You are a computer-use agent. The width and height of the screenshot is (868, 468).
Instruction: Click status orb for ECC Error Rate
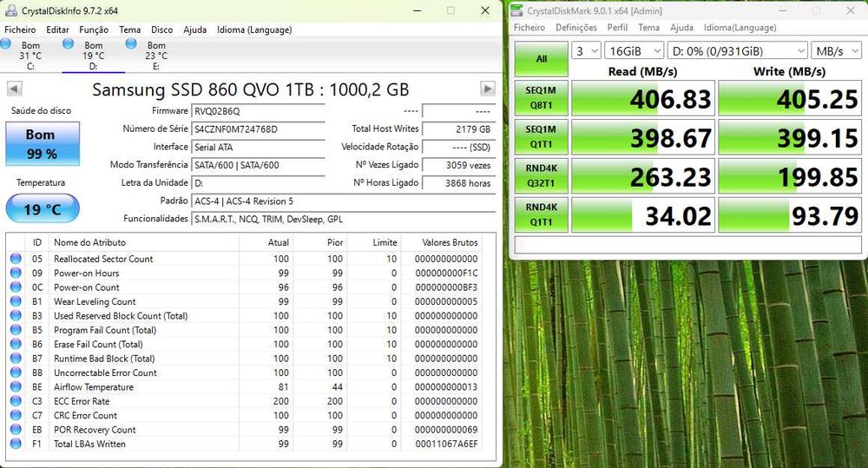click(x=16, y=401)
